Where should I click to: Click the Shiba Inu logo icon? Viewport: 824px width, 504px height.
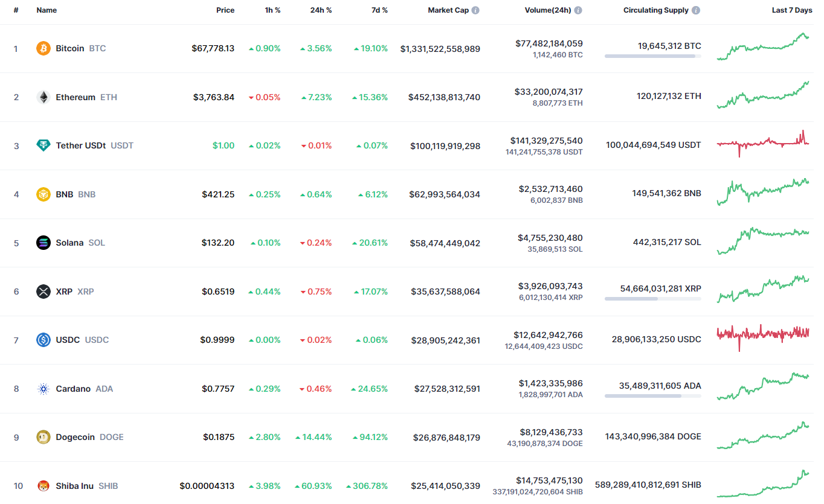coord(43,486)
